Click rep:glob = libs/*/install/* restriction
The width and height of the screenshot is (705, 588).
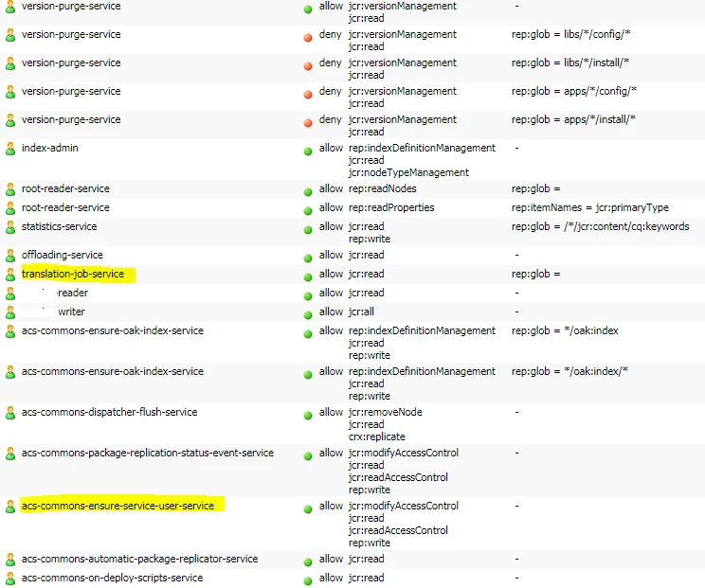(x=570, y=62)
